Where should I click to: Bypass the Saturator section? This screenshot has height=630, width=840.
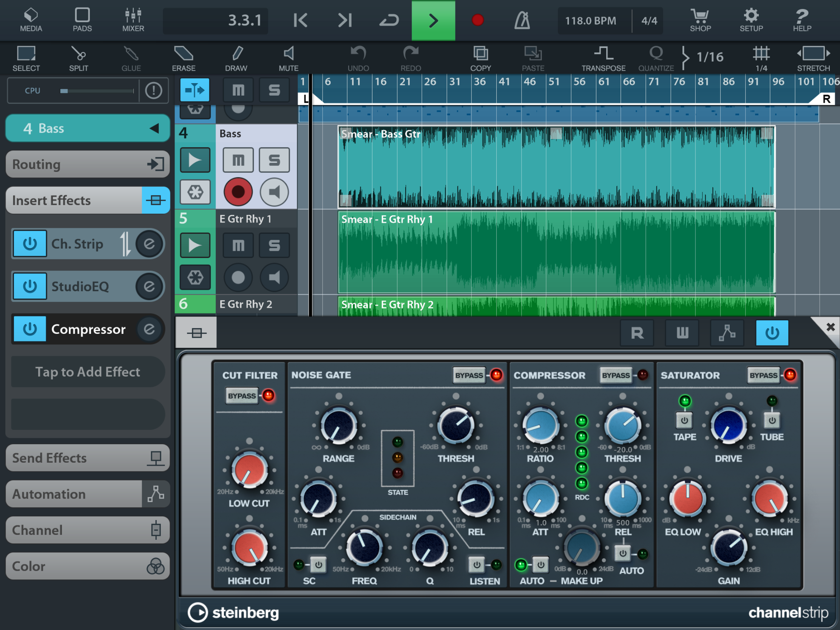(x=763, y=375)
